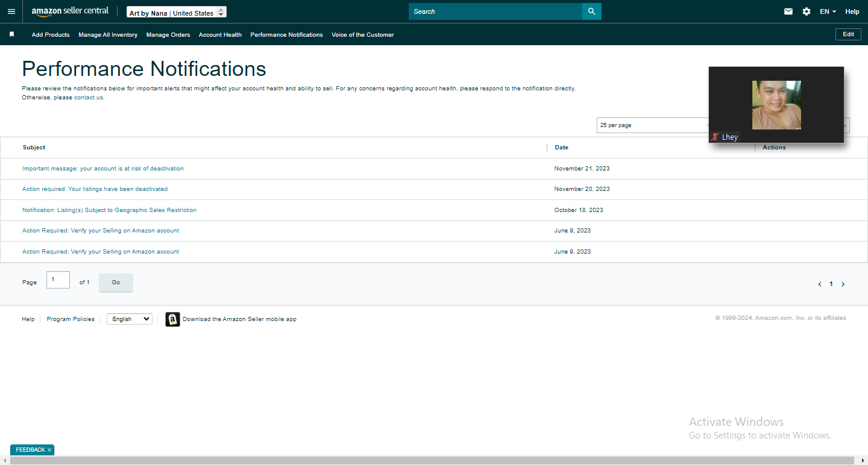The image size is (868, 465).
Task: Open the Geographic Sales Restriction notification
Action: (x=109, y=210)
